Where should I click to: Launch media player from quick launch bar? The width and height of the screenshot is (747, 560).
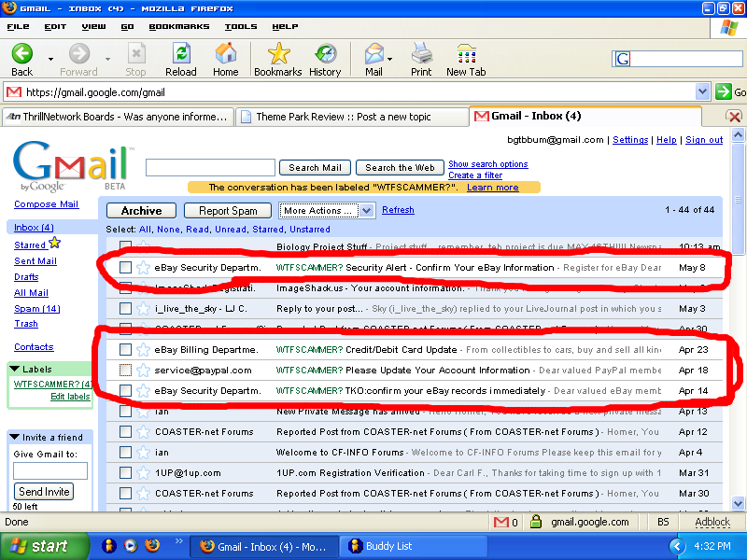(131, 546)
